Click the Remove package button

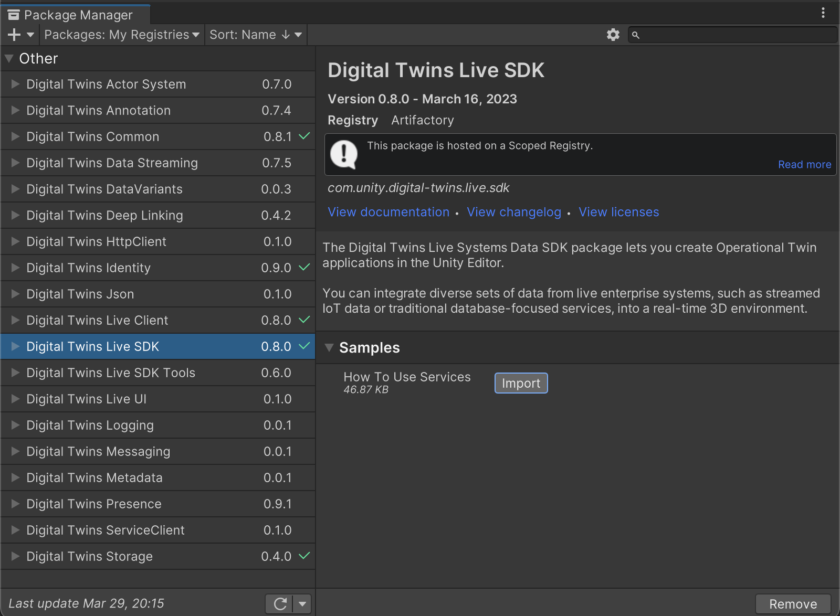pyautogui.click(x=793, y=604)
